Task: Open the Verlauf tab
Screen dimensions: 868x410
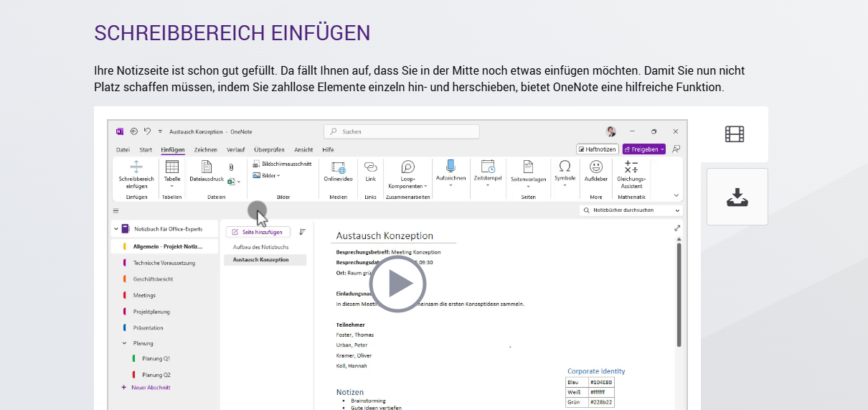Action: click(x=235, y=149)
